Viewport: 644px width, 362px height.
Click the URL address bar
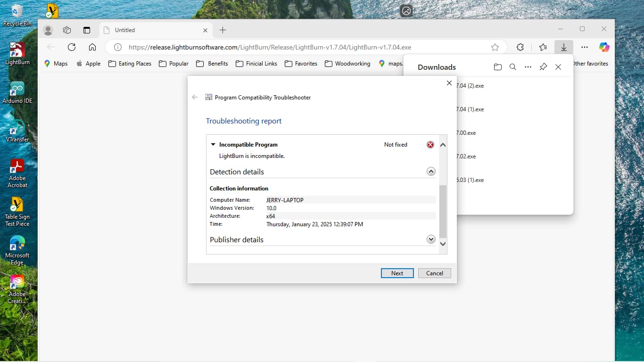(306, 47)
